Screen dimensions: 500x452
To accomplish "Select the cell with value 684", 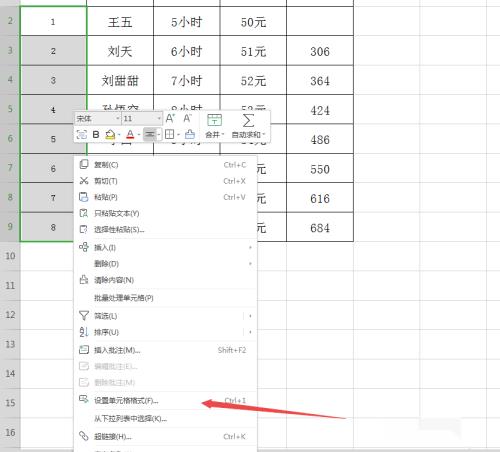I will (320, 227).
